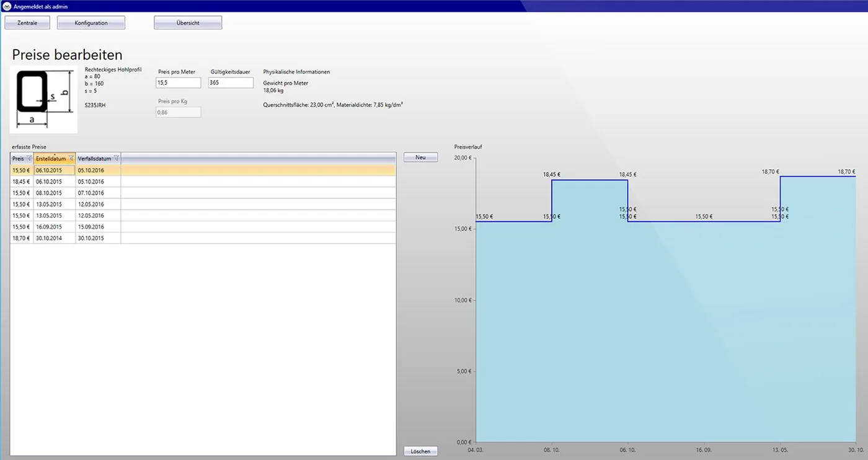Open the filter icon in Preis column header
The image size is (868, 460).
29,158
